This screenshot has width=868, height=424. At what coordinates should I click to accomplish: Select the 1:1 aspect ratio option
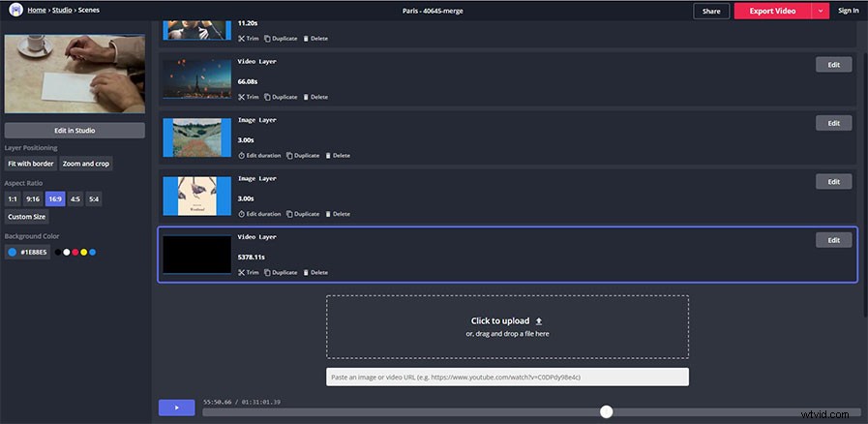pos(13,198)
